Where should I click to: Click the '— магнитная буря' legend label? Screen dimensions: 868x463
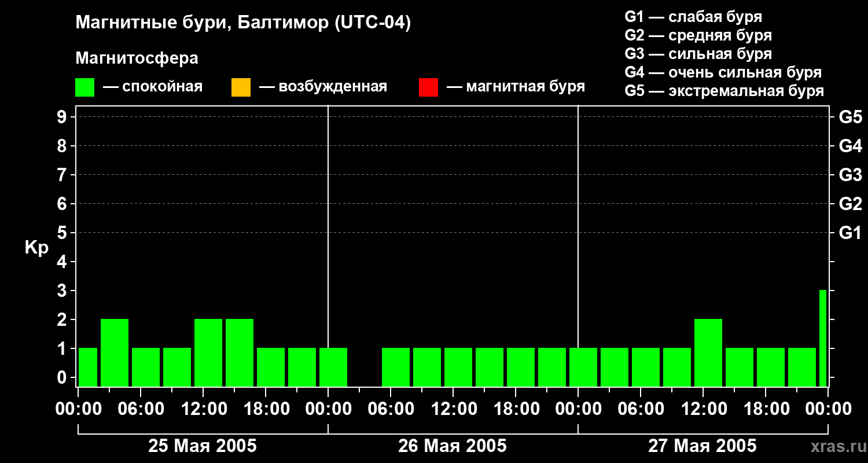[x=516, y=87]
